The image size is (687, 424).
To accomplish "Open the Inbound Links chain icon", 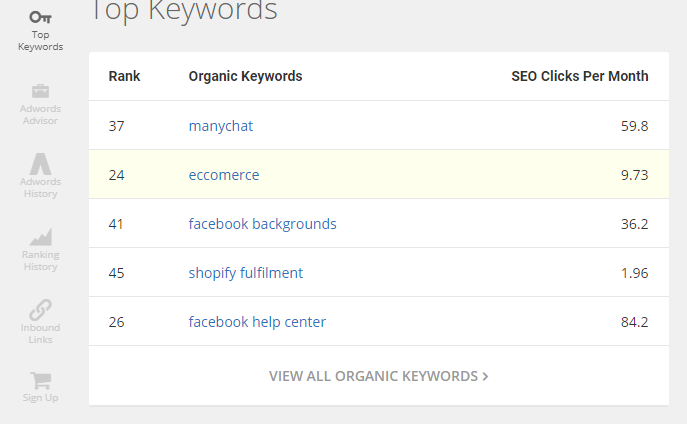I will tap(40, 310).
